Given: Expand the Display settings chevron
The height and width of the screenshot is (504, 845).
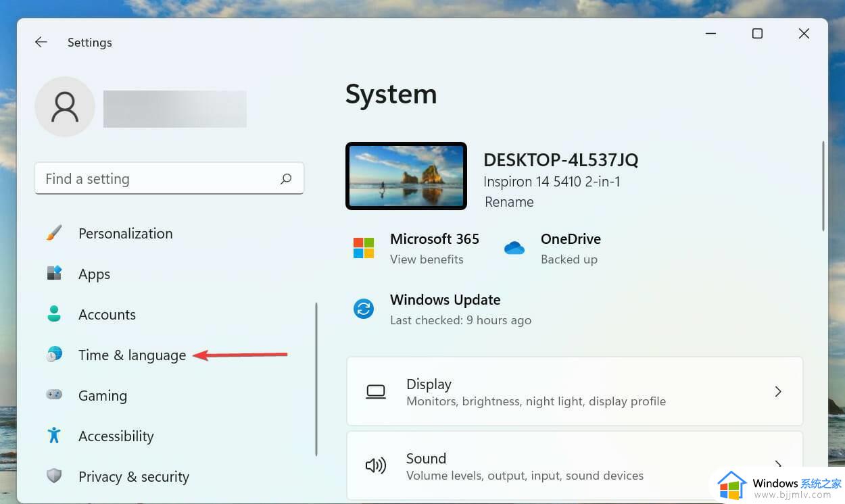Looking at the screenshot, I should point(778,391).
